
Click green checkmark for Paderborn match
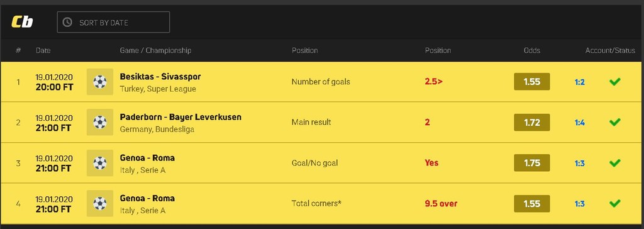pyautogui.click(x=615, y=122)
